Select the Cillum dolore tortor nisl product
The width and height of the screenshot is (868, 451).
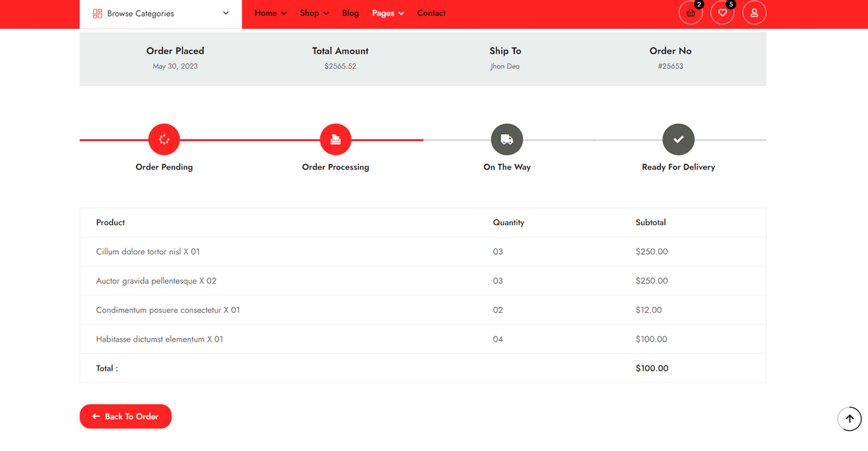point(148,252)
